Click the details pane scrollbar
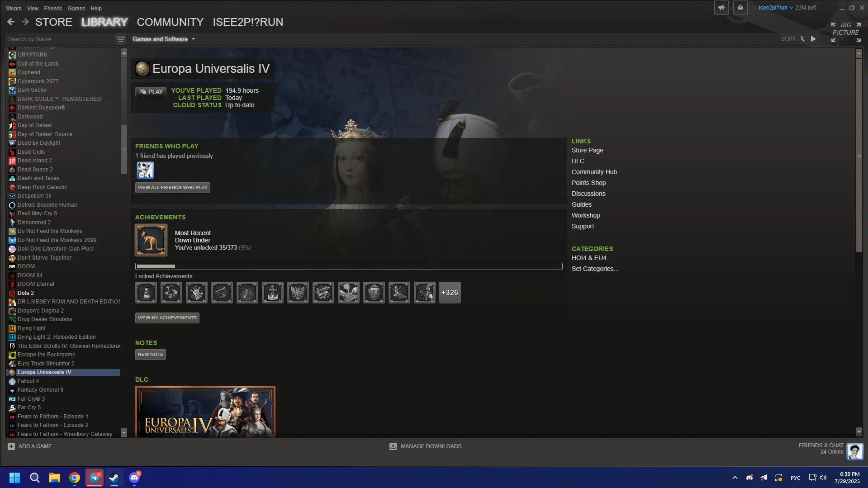 (x=859, y=155)
